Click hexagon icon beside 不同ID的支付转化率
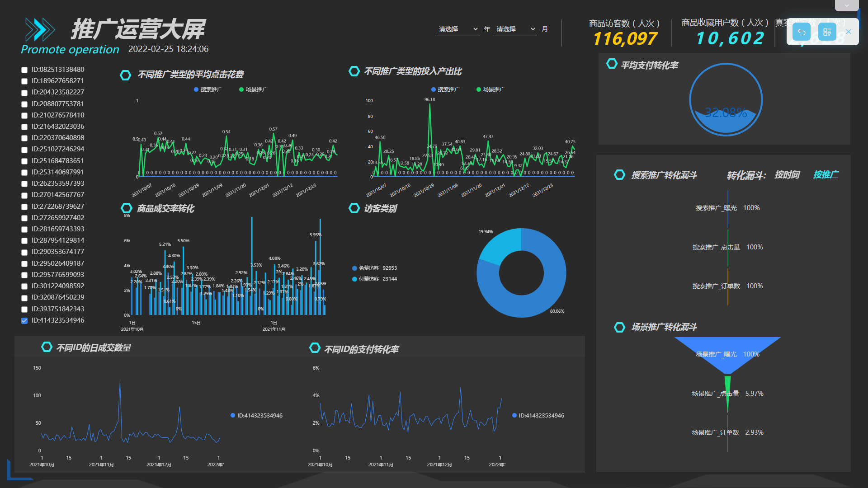Screen dimensions: 868x488 pyautogui.click(x=315, y=348)
